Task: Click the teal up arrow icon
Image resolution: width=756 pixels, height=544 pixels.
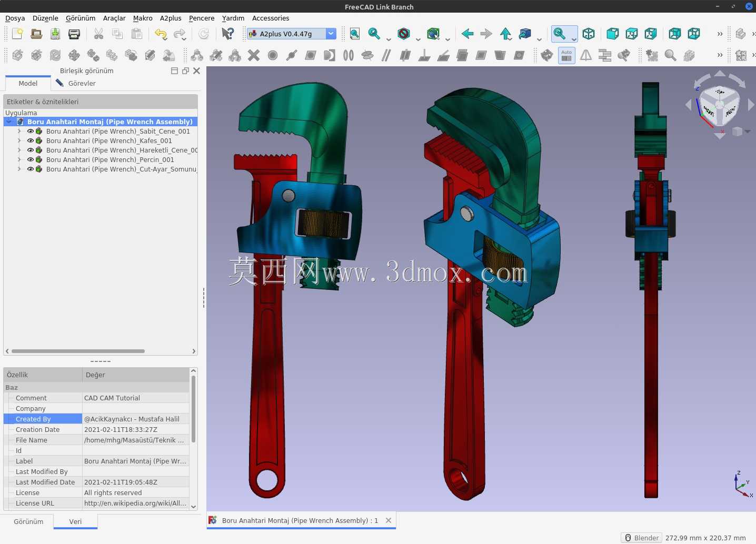Action: tap(505, 34)
